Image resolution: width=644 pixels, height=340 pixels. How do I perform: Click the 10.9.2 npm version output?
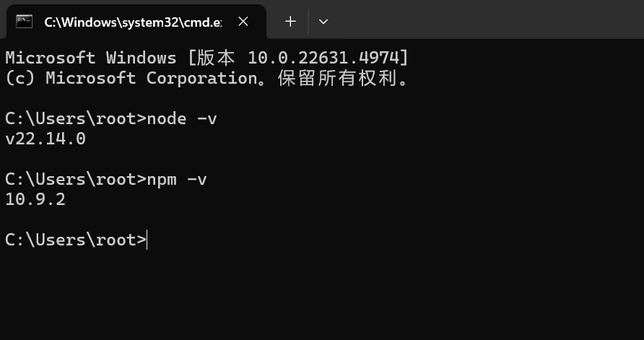(35, 199)
